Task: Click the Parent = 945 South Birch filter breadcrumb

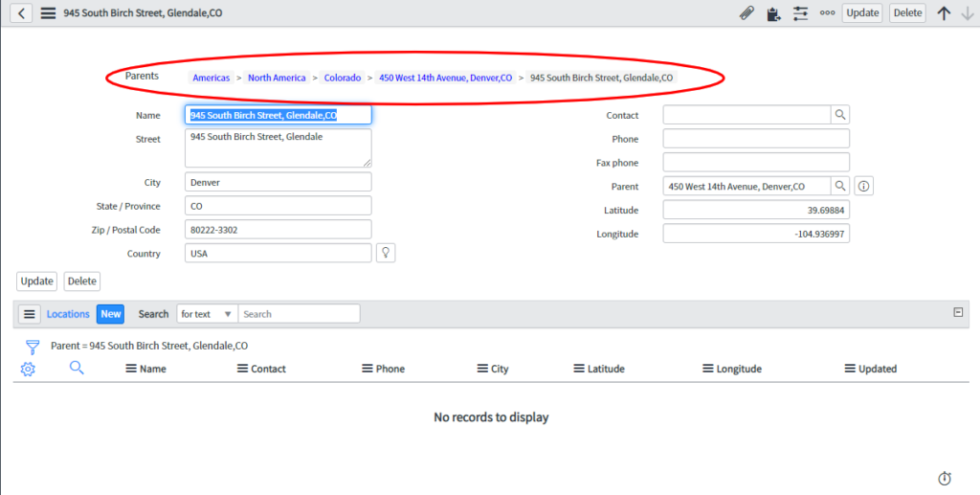Action: 149,346
